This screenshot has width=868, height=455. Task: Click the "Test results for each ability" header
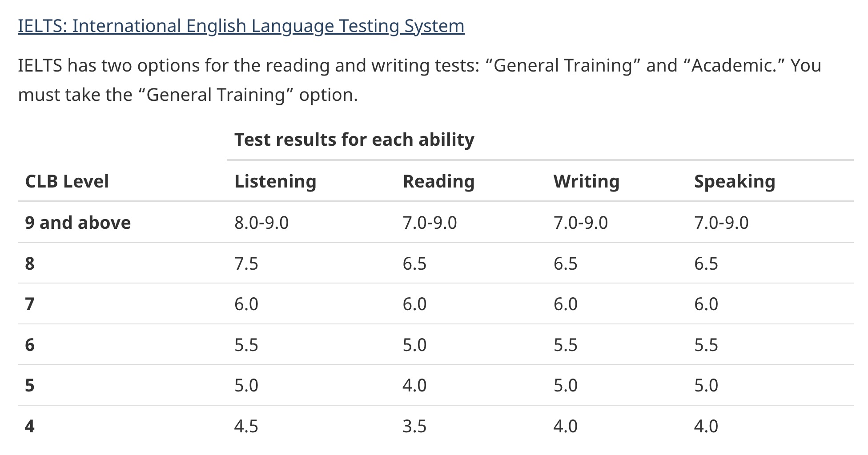pyautogui.click(x=354, y=140)
